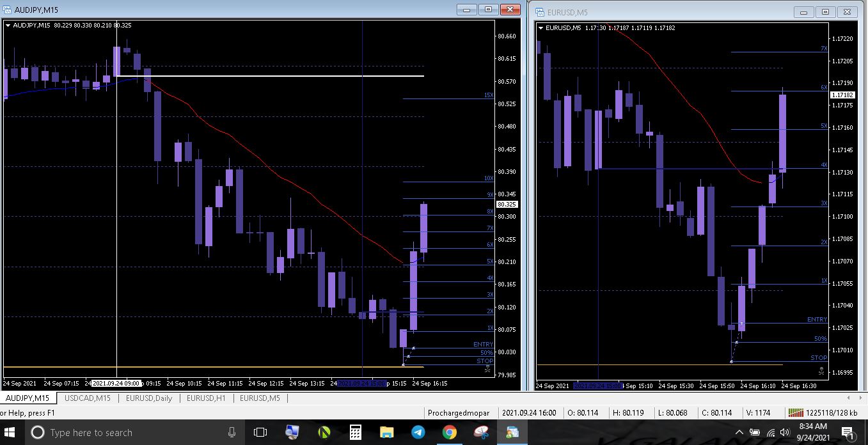
Task: Expand the AUDJPY,M15 symbol info arrow
Action: tap(8, 26)
